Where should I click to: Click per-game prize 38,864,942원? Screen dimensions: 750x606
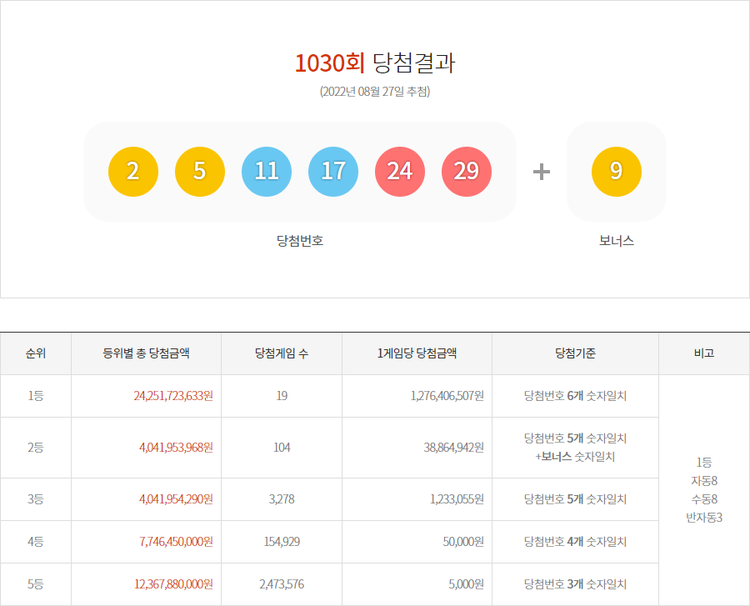(453, 448)
